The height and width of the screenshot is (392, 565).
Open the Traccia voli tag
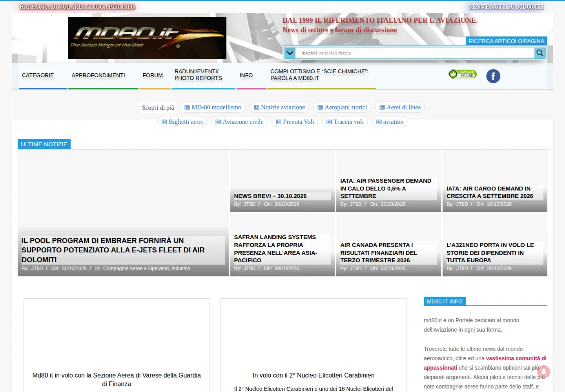point(345,122)
